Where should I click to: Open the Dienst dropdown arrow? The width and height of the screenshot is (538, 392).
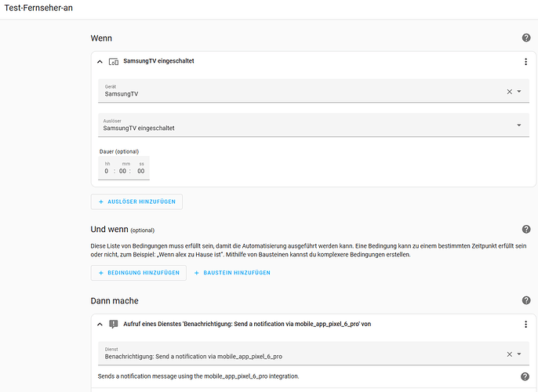click(519, 354)
